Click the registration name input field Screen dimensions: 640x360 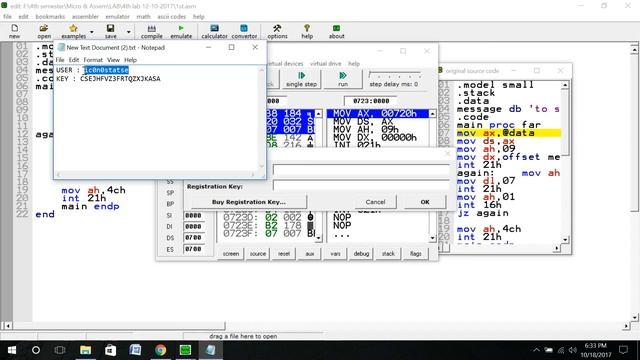(361, 170)
